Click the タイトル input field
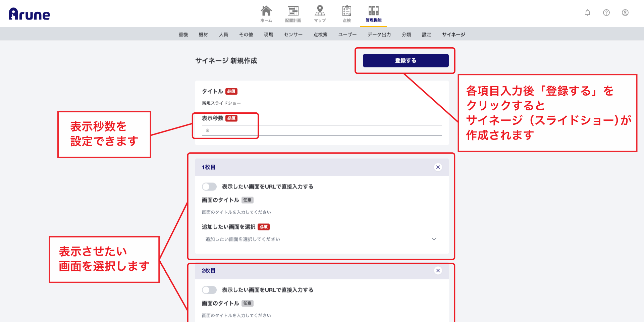This screenshot has width=644, height=322. pyautogui.click(x=322, y=103)
